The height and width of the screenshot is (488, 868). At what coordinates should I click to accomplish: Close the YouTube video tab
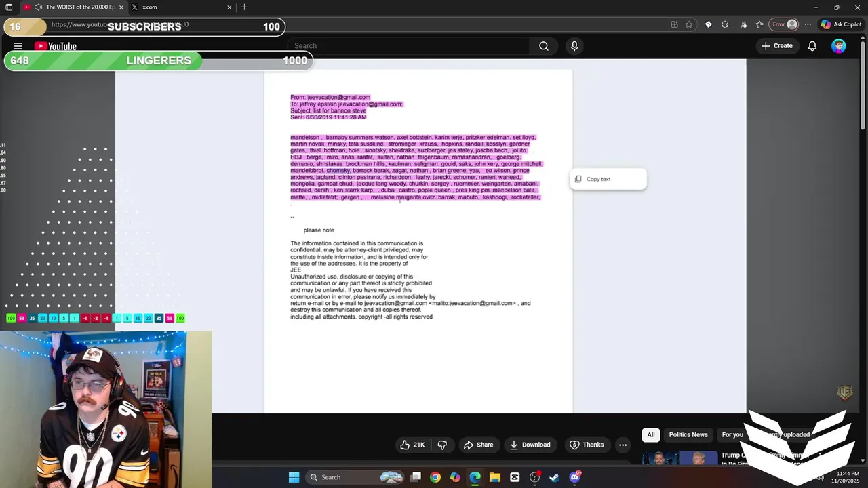tap(121, 7)
